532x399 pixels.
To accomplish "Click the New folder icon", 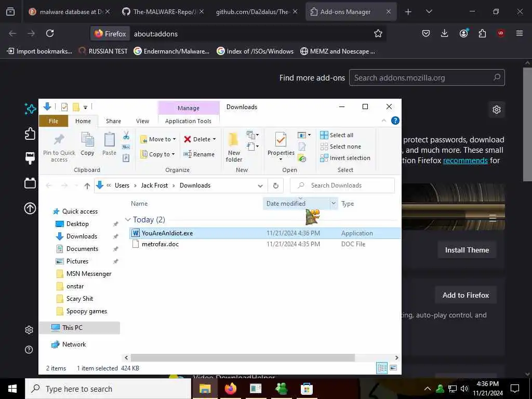I will 234,147.
